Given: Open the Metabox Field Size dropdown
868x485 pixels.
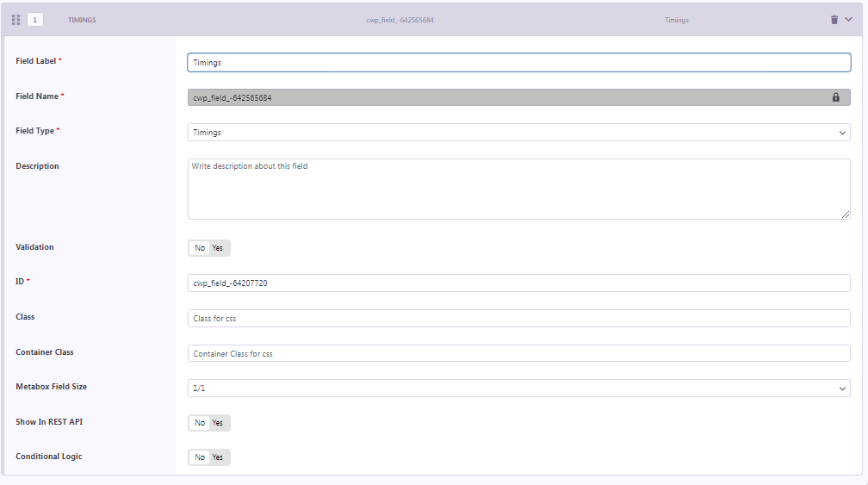Looking at the screenshot, I should tap(518, 389).
